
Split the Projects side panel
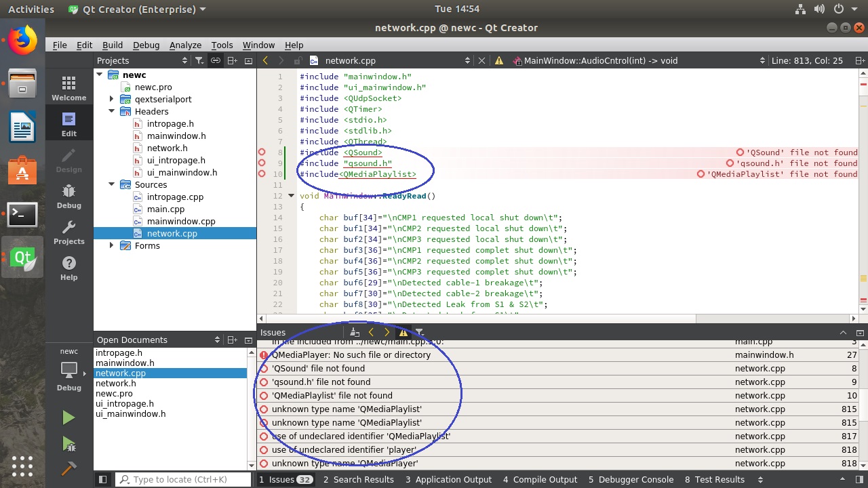point(232,60)
